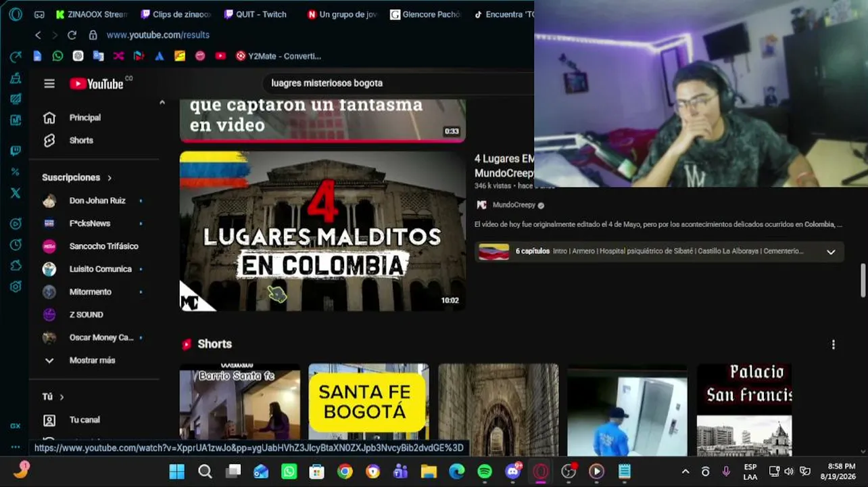Click the page vertical scrollbar thumb

point(863,281)
